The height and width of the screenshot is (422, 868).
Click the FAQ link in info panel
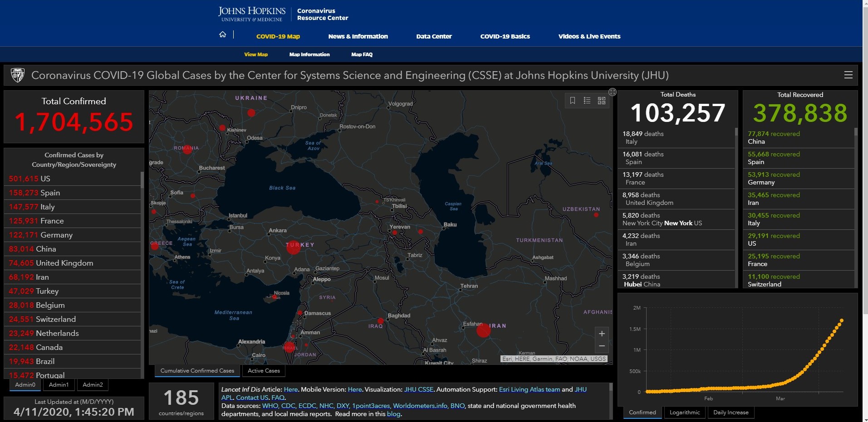coord(278,398)
